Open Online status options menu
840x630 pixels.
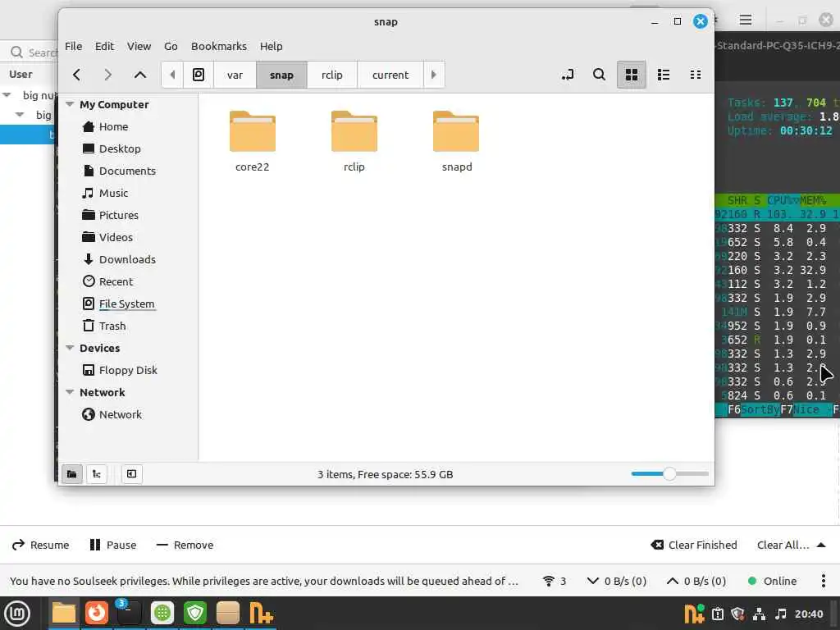[824, 581]
